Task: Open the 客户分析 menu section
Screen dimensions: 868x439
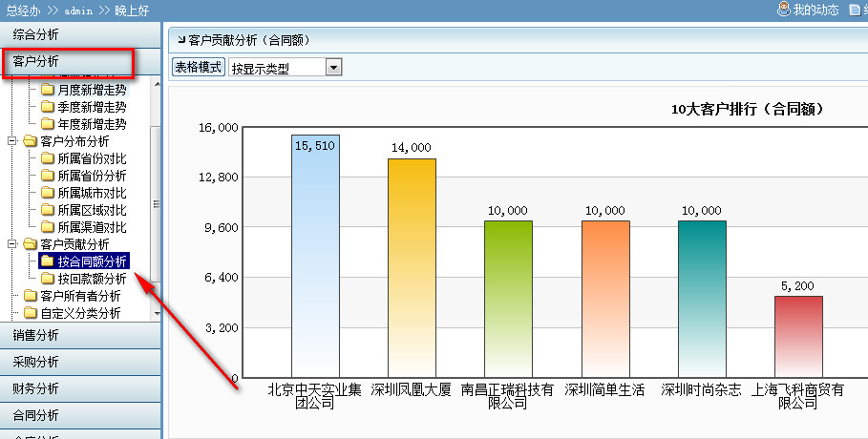Action: click(80, 61)
